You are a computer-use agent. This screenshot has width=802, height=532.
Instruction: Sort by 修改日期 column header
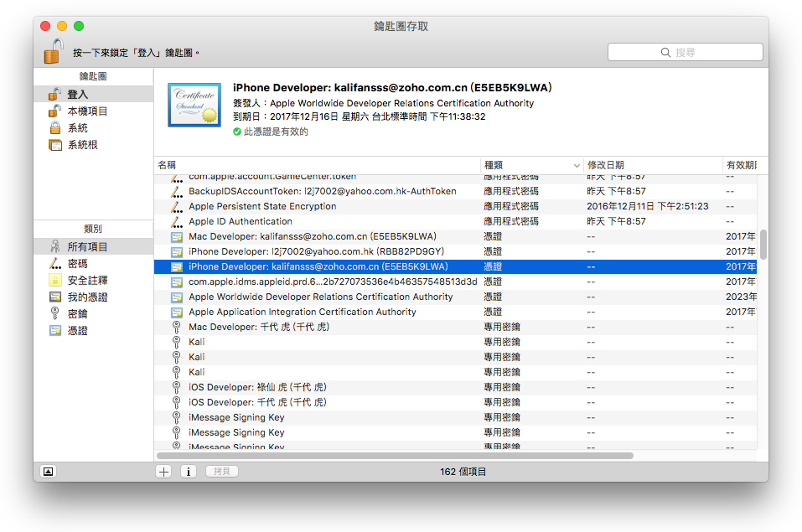tap(652, 165)
